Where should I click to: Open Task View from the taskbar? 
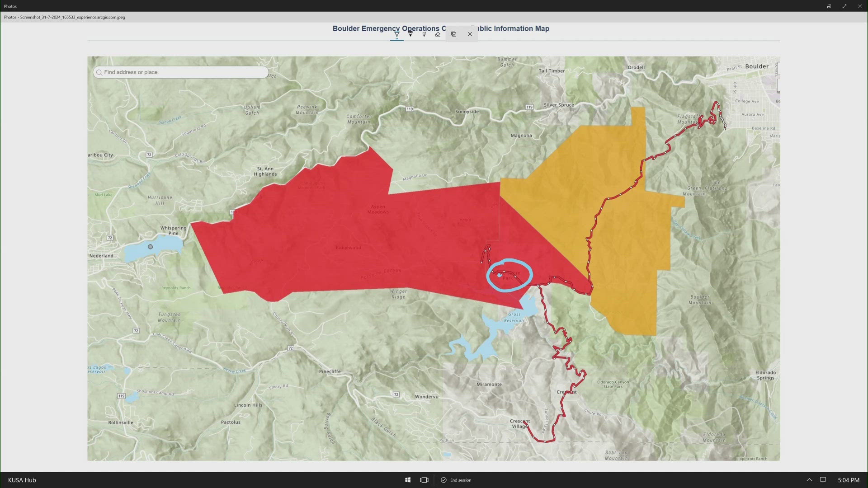pos(424,480)
